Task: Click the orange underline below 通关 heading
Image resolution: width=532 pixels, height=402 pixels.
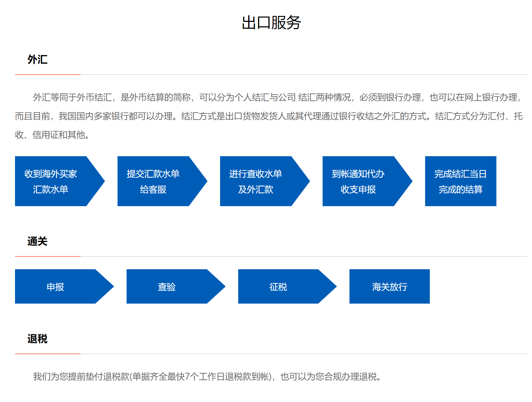Action: [x=48, y=256]
